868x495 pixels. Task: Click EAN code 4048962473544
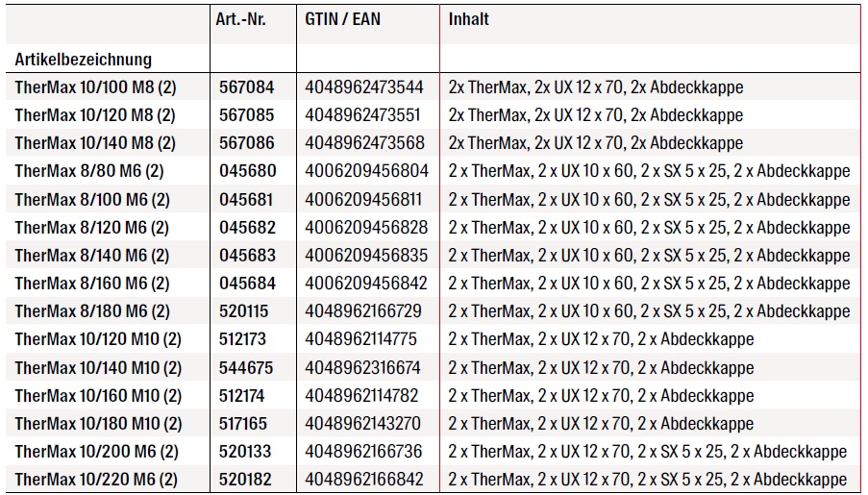(364, 87)
